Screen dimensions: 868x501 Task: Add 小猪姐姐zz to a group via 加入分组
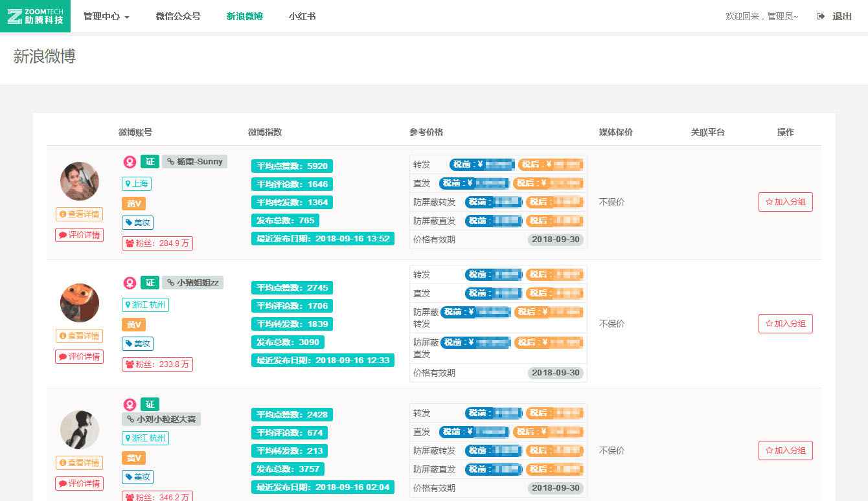(785, 324)
